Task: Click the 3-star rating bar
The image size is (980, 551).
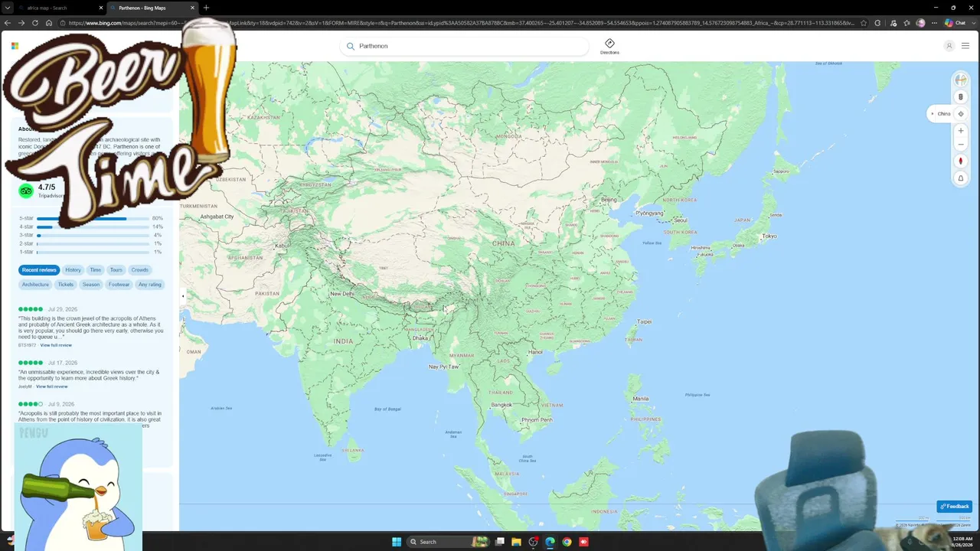Action: coord(93,235)
